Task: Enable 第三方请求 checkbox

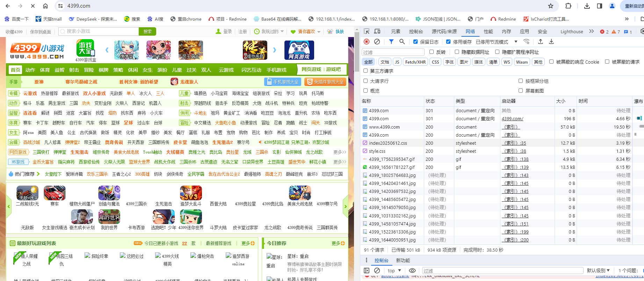Action: point(366,71)
